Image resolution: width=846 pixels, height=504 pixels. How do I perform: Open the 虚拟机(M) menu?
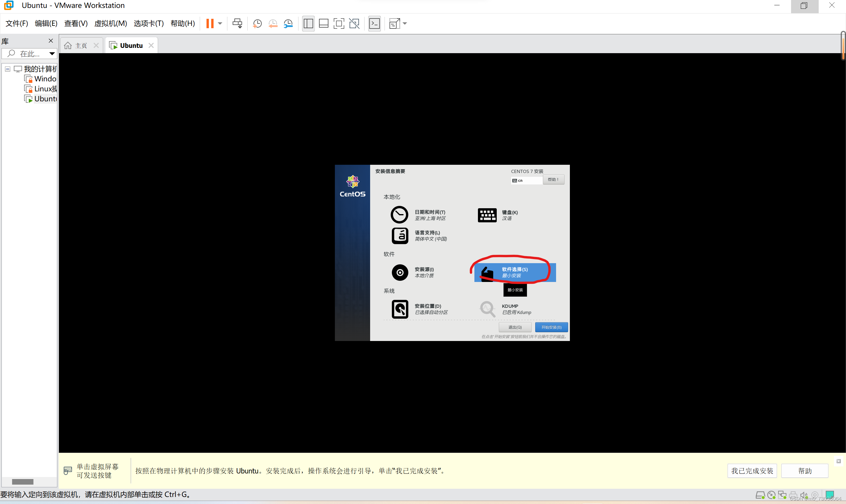tap(110, 23)
